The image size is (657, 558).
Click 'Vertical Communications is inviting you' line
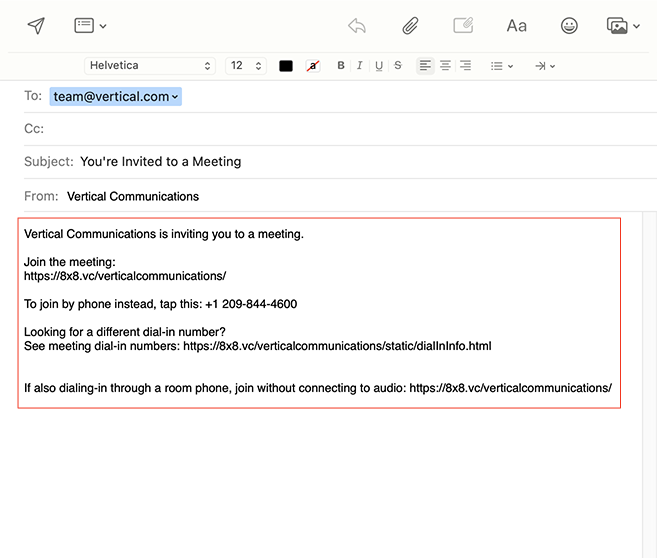coord(164,234)
